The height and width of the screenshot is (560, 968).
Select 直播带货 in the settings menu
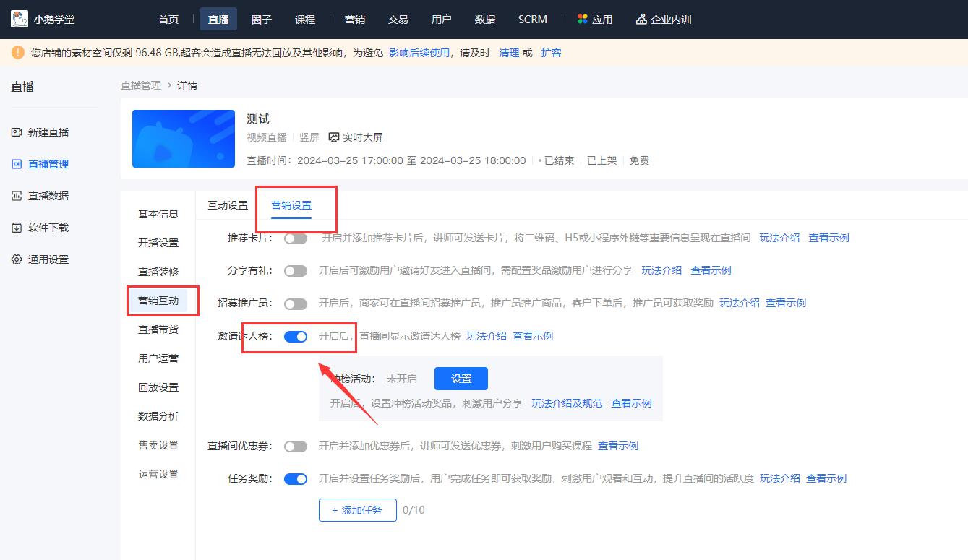(x=158, y=329)
